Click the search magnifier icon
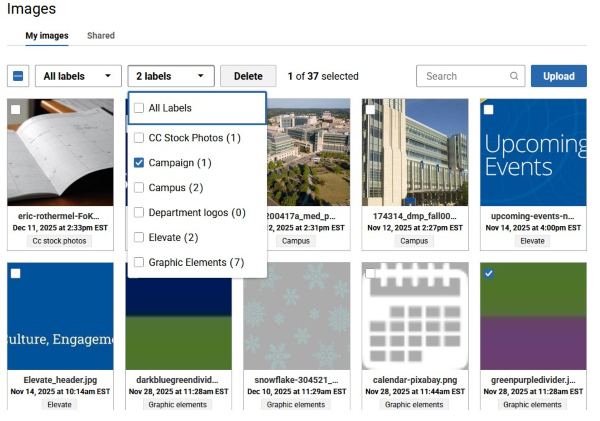The image size is (600, 421). (514, 76)
